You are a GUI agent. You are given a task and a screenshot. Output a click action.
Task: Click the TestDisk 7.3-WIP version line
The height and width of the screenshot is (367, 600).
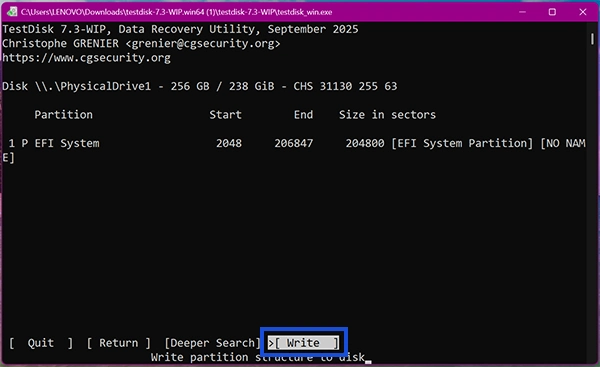[x=180, y=29]
